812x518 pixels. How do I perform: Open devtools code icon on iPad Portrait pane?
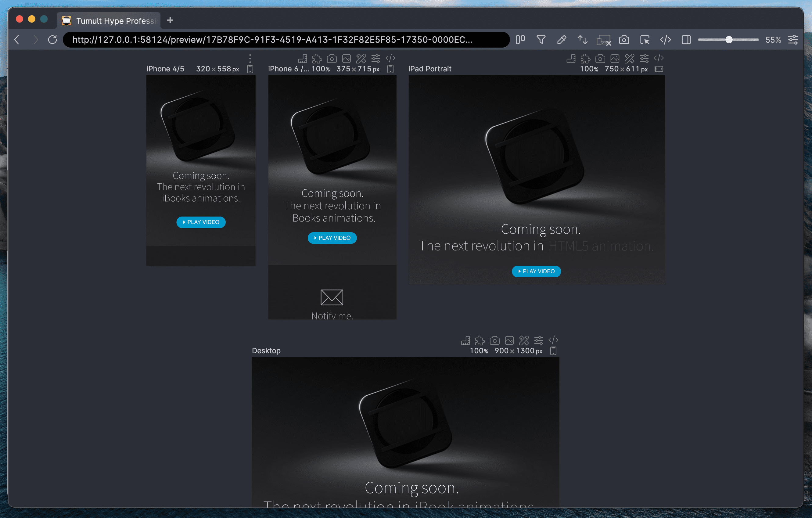659,58
